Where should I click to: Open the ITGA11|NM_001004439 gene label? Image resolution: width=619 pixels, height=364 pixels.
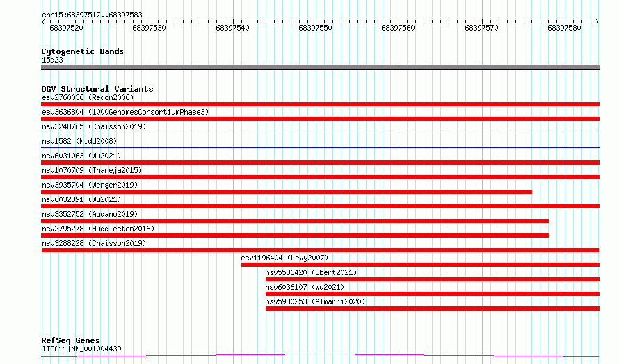[81, 349]
